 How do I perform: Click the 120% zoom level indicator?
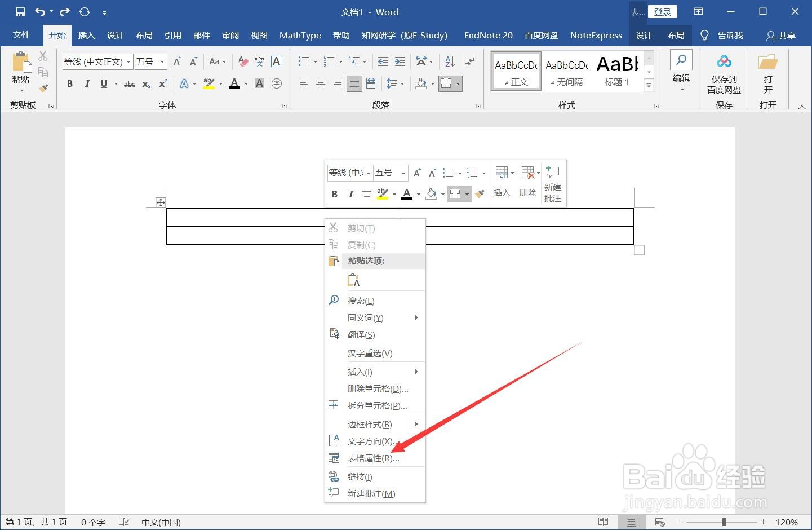787,522
